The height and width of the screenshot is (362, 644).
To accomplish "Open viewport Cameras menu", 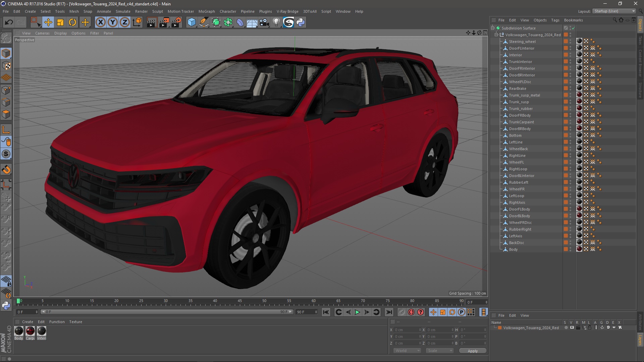I will pos(42,33).
